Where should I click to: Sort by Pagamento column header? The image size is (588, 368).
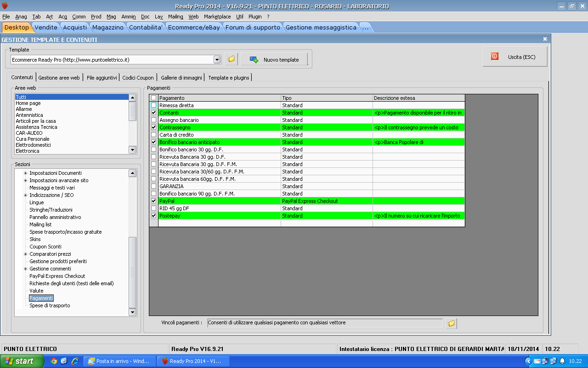click(x=220, y=98)
